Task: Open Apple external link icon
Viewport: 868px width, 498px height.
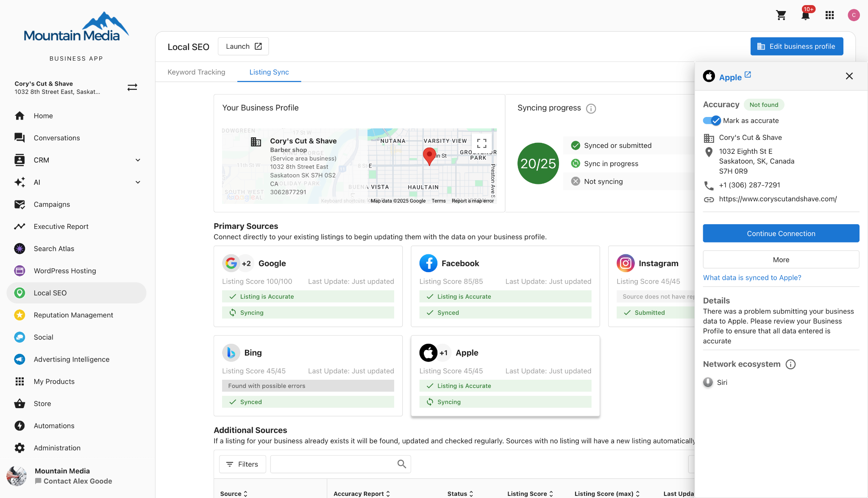Action: click(748, 75)
